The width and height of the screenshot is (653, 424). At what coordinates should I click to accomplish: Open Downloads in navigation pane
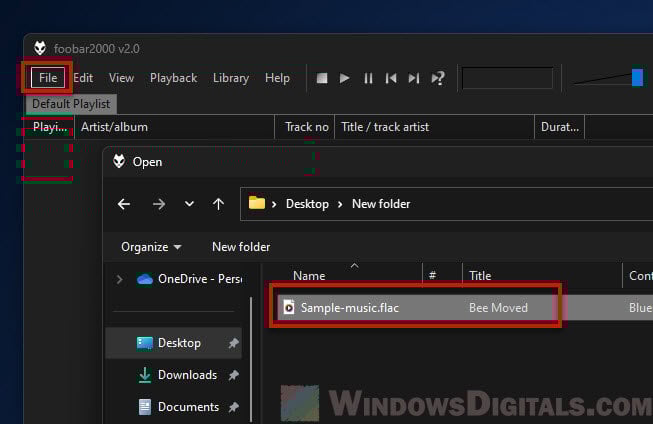177,375
